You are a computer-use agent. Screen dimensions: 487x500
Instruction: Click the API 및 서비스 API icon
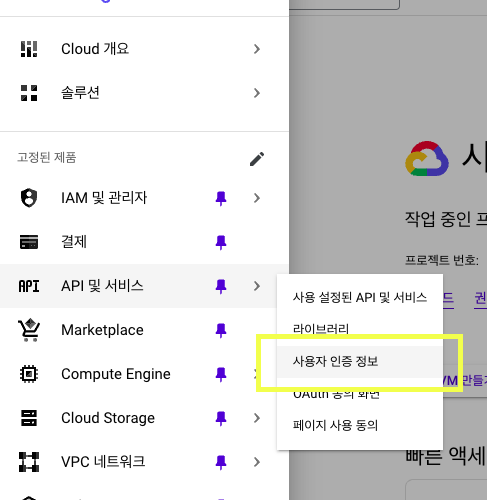click(x=29, y=286)
